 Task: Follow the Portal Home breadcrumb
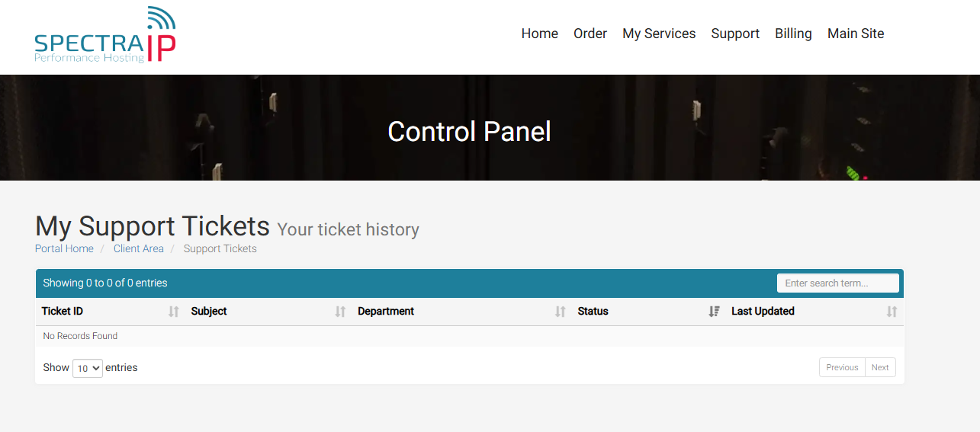(x=64, y=248)
